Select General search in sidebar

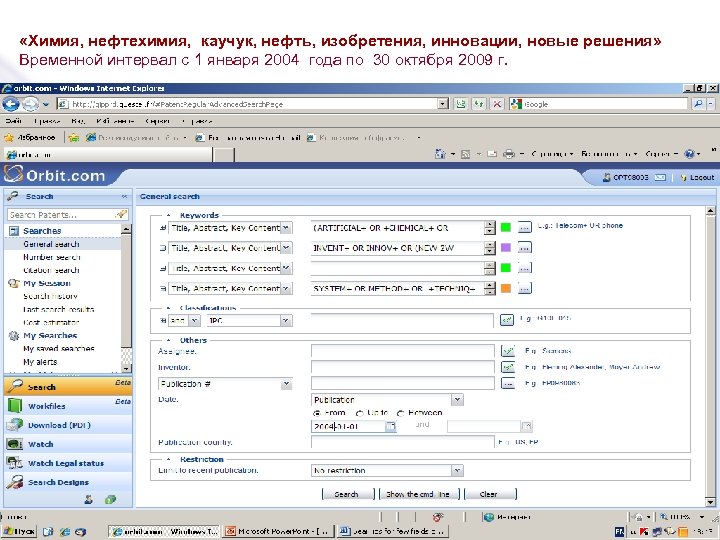pyautogui.click(x=51, y=244)
